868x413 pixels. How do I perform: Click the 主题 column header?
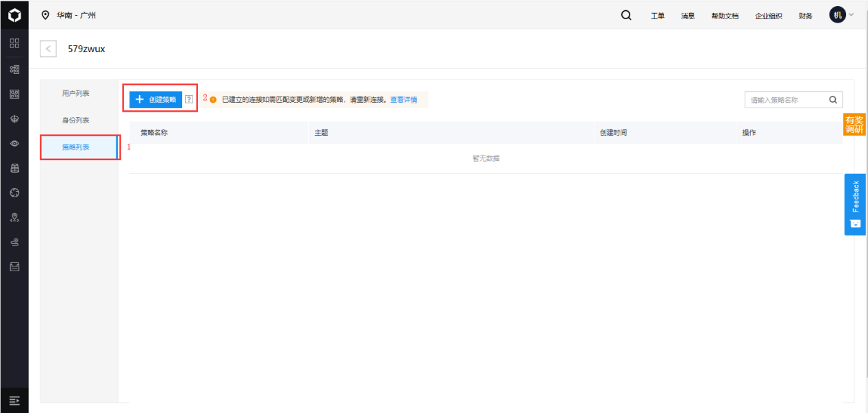321,133
